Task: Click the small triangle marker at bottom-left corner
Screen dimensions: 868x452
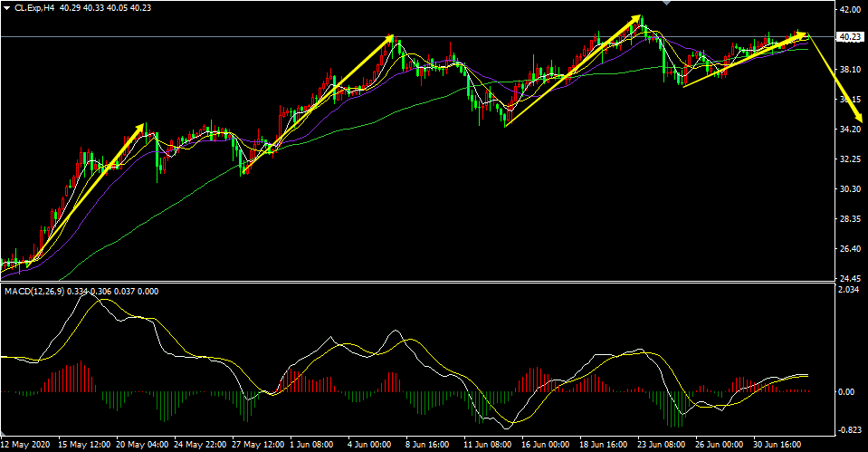Action: click(x=4, y=433)
